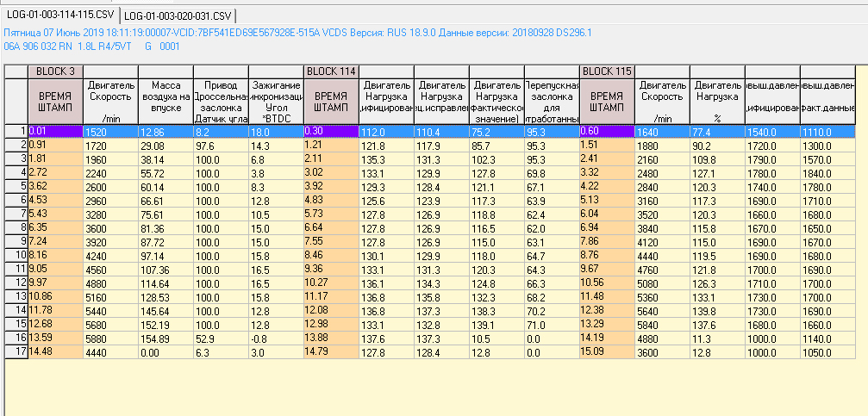Screen dimensions: 868x416
Task: Select the pressure cell showing 1840.0
Action: coord(827,172)
